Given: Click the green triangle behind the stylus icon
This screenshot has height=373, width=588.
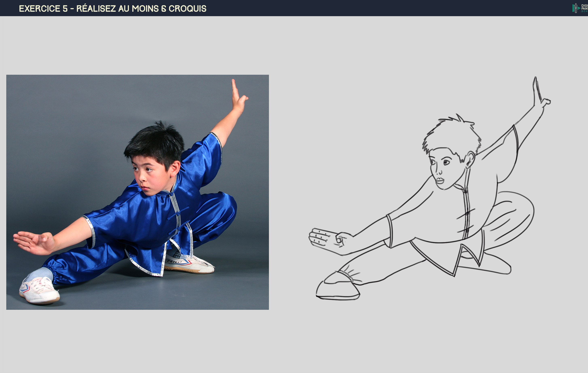Looking at the screenshot, I should tap(574, 8).
